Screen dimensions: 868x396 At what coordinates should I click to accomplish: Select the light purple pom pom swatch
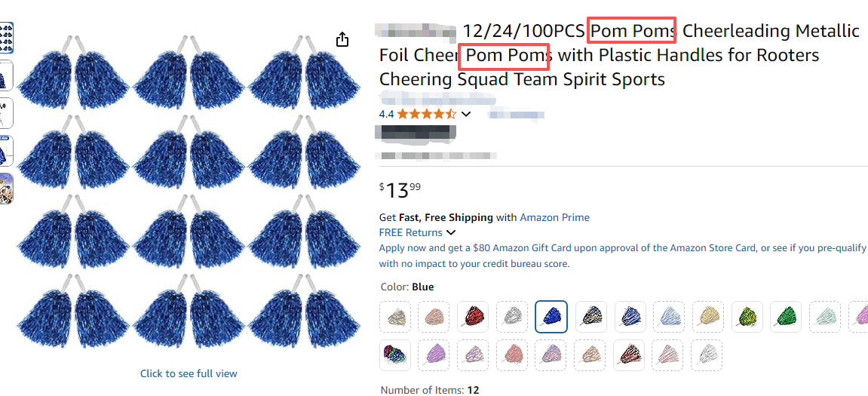[x=434, y=355]
